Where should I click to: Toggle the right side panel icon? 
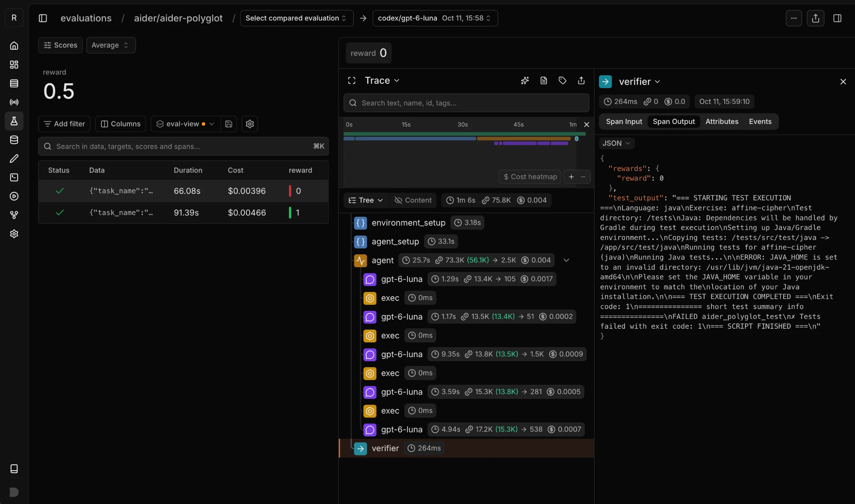837,18
